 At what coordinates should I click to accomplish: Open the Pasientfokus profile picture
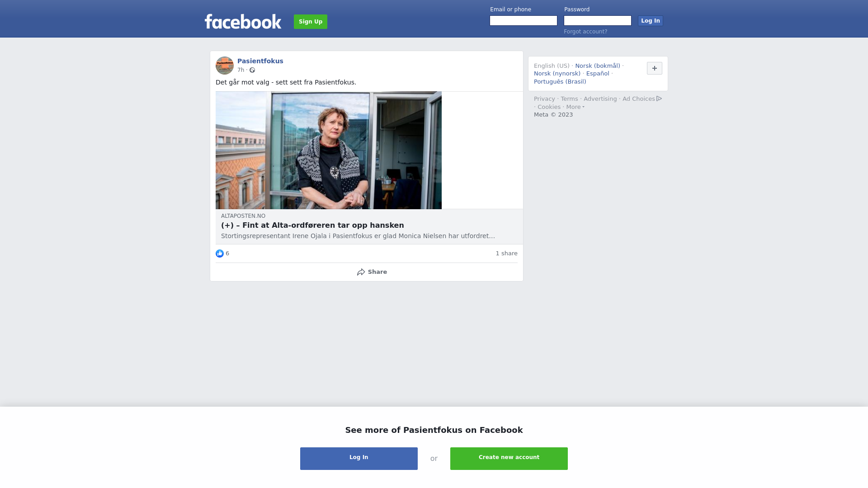coord(225,66)
